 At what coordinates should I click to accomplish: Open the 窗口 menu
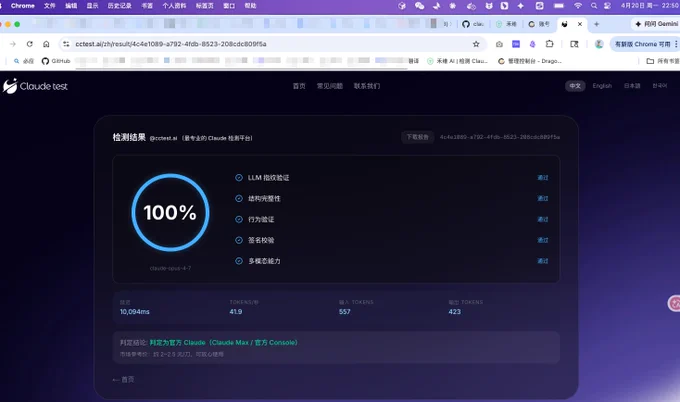click(x=229, y=6)
